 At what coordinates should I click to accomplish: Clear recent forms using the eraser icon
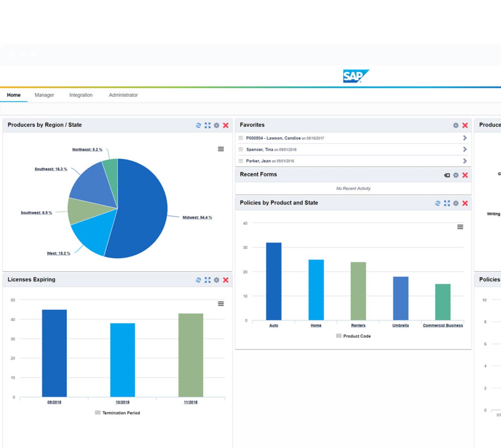pyautogui.click(x=447, y=175)
